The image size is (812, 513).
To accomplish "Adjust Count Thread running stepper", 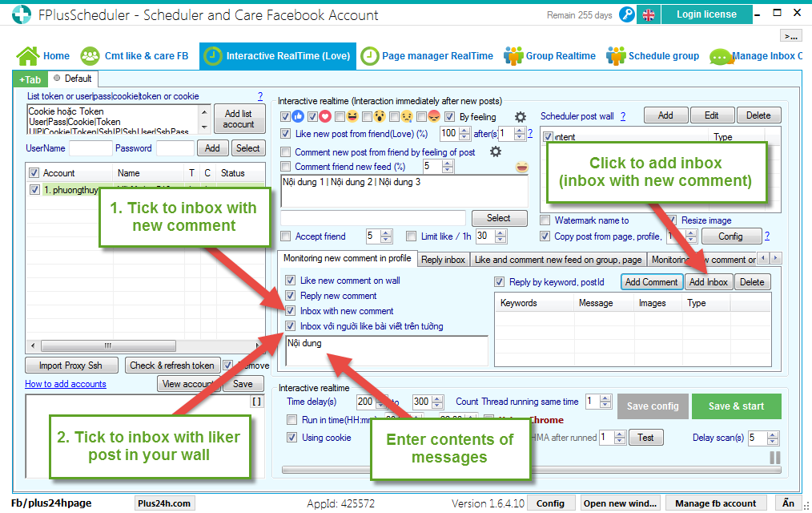I will point(605,402).
